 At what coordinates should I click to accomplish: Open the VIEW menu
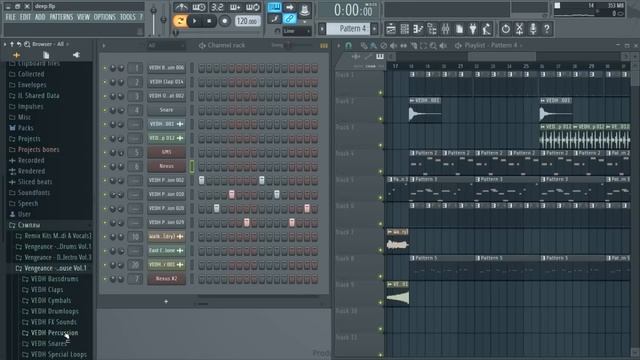(x=83, y=17)
